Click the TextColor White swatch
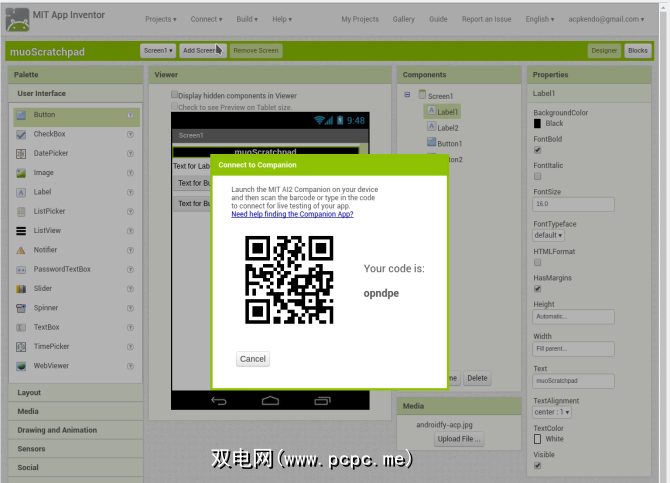The width and height of the screenshot is (670, 483). (538, 439)
